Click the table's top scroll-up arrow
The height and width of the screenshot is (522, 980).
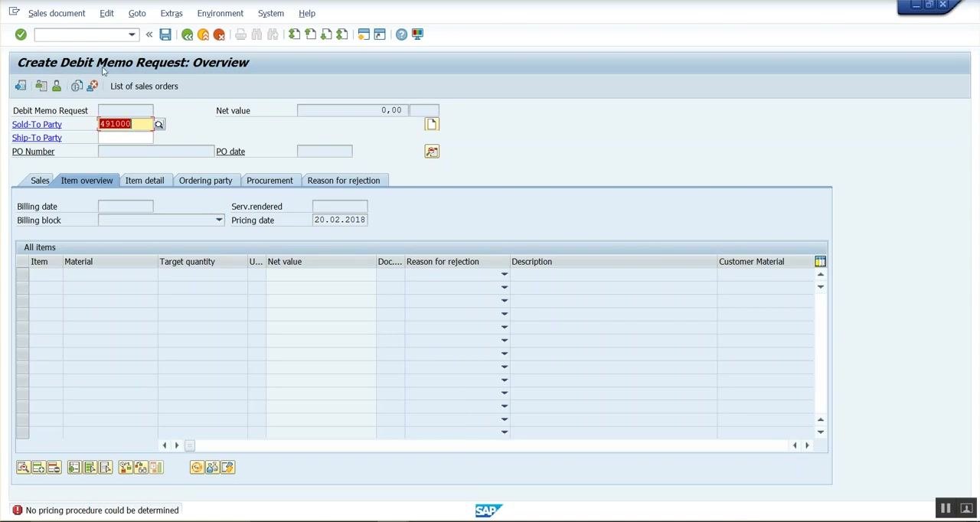pos(820,274)
